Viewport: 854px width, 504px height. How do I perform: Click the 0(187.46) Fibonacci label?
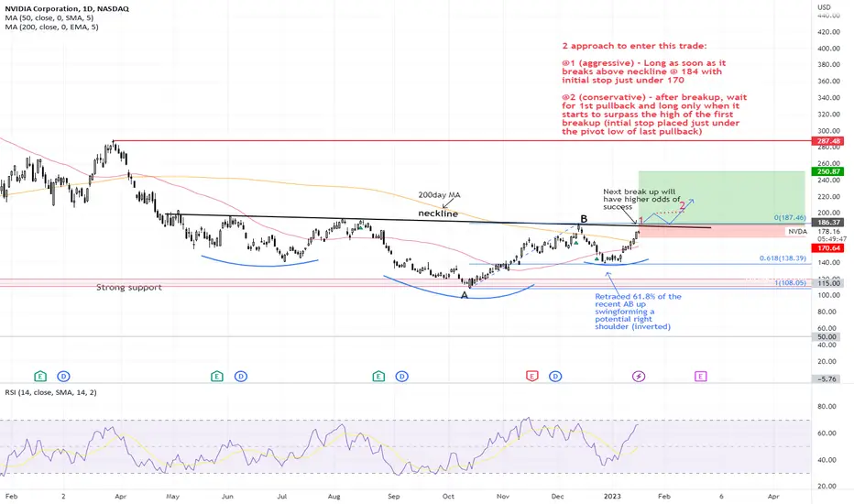790,217
